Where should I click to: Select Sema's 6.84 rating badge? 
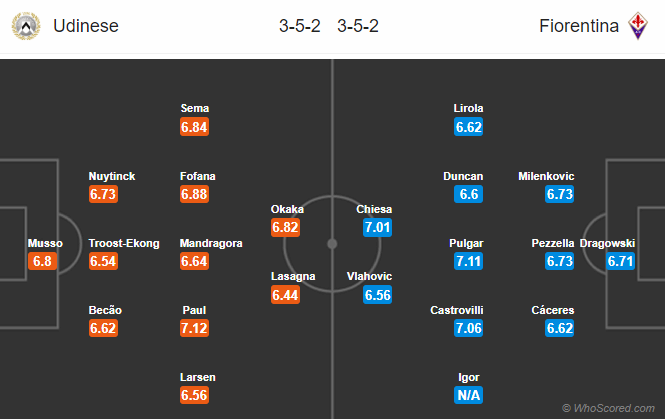[194, 127]
